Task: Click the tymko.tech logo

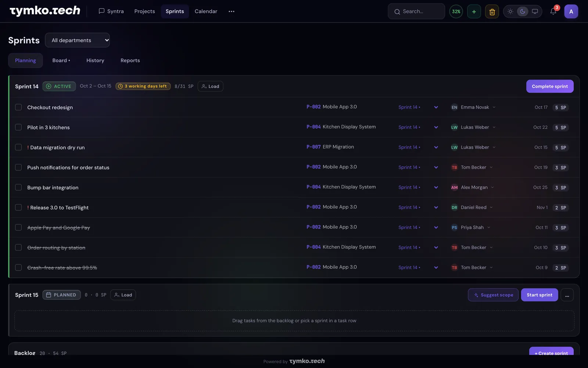Action: [x=45, y=11]
